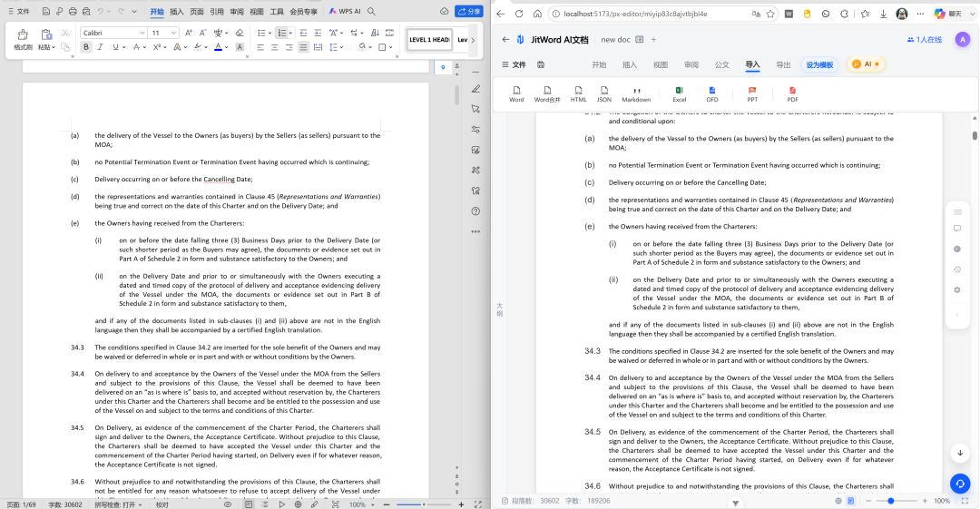
Task: Toggle numbered list in WPS
Action: pos(282,33)
